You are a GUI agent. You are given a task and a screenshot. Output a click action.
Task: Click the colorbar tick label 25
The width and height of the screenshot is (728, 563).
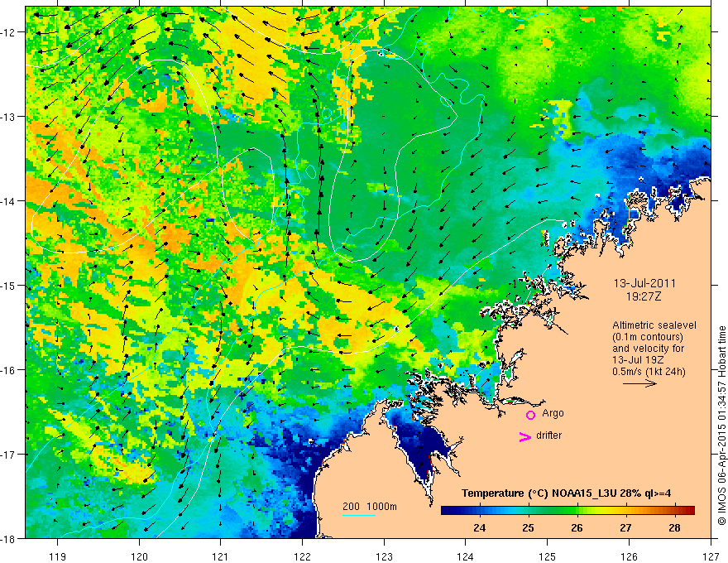(528, 528)
